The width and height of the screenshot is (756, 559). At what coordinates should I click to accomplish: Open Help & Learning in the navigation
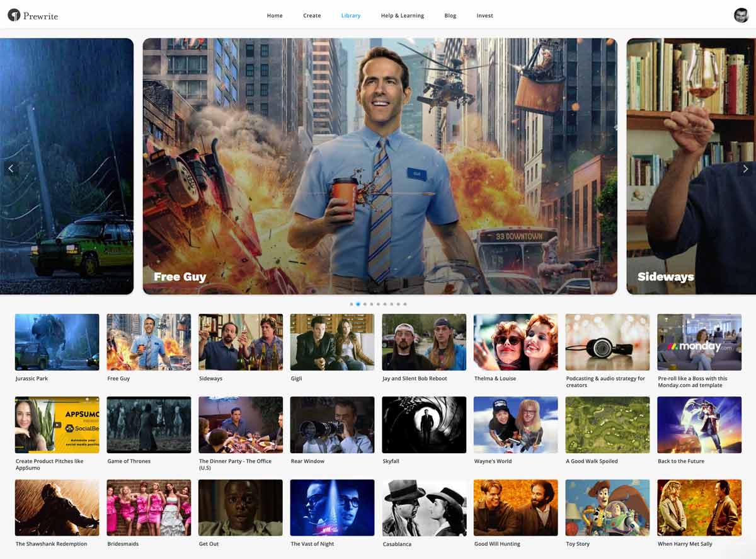click(403, 16)
